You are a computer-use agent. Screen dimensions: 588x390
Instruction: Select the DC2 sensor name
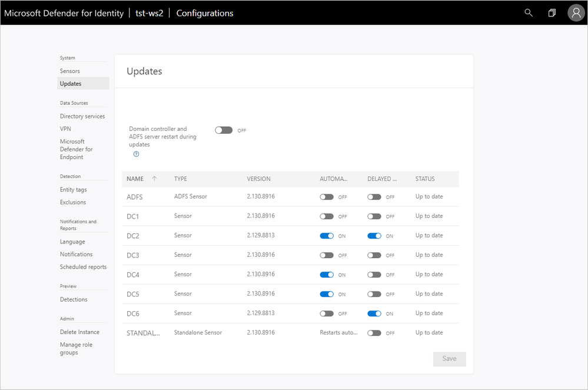133,236
